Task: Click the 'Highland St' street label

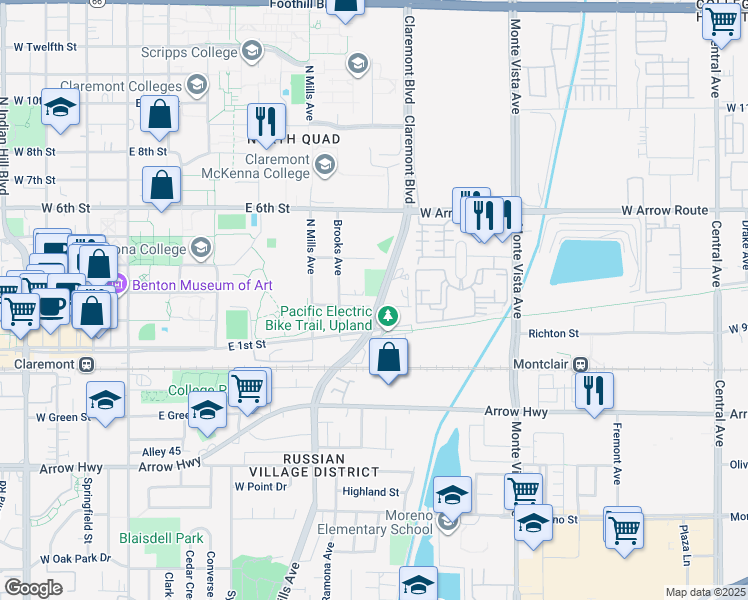Action: 371,492
